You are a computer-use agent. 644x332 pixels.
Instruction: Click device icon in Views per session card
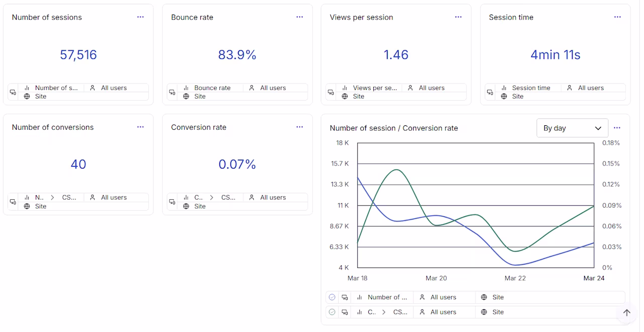click(331, 92)
